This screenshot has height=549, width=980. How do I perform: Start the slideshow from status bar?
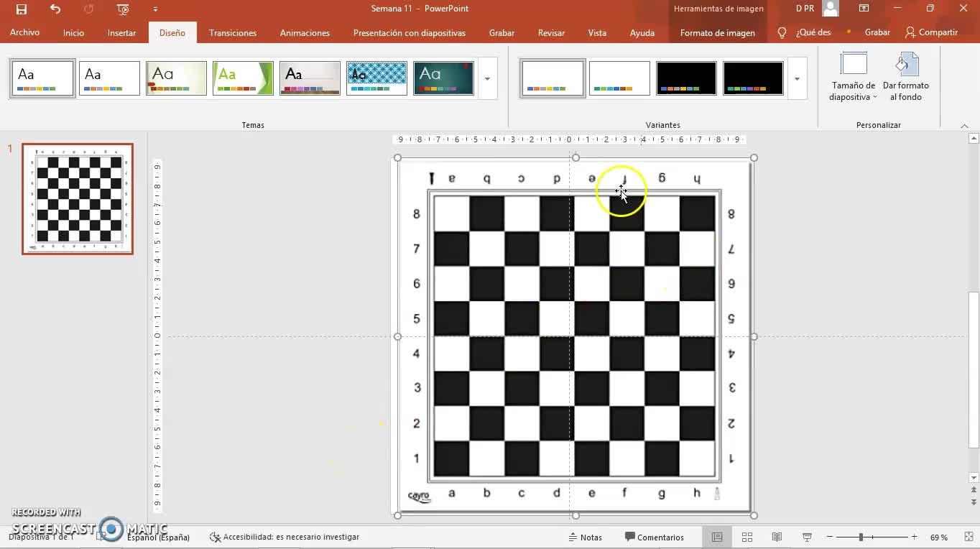coord(807,537)
